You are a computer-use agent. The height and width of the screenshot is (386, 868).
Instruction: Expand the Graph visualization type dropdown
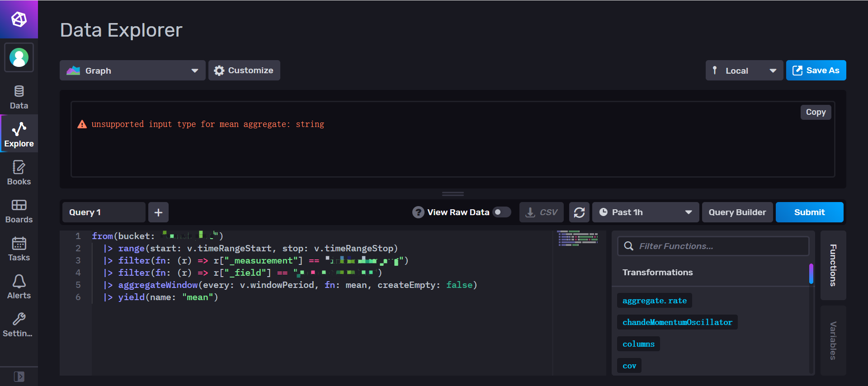(x=132, y=71)
